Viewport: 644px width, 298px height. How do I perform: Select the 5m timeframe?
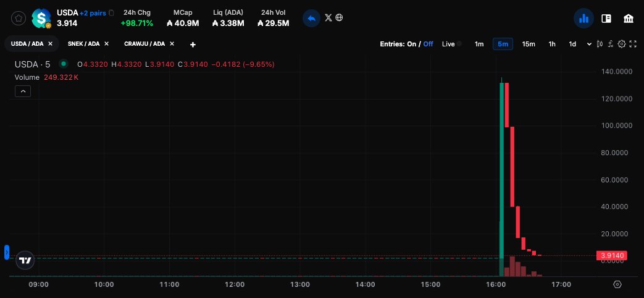(503, 44)
